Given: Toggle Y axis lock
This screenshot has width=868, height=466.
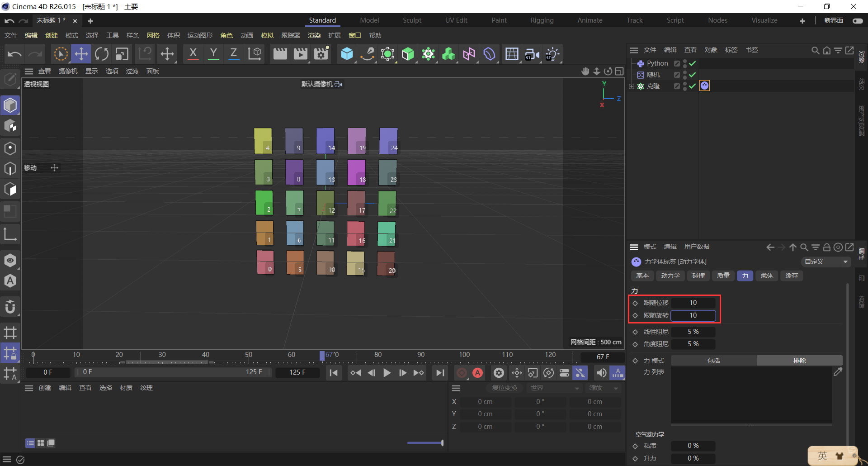Looking at the screenshot, I should 213,54.
